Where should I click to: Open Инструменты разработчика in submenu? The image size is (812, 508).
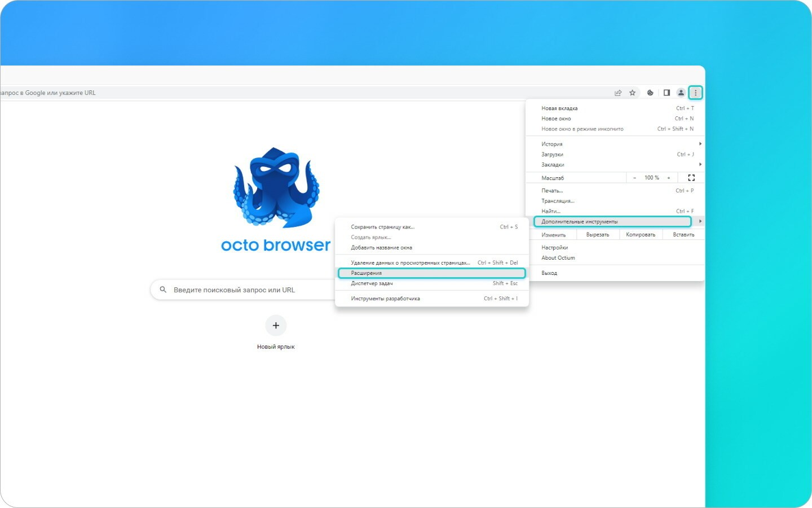pos(432,299)
